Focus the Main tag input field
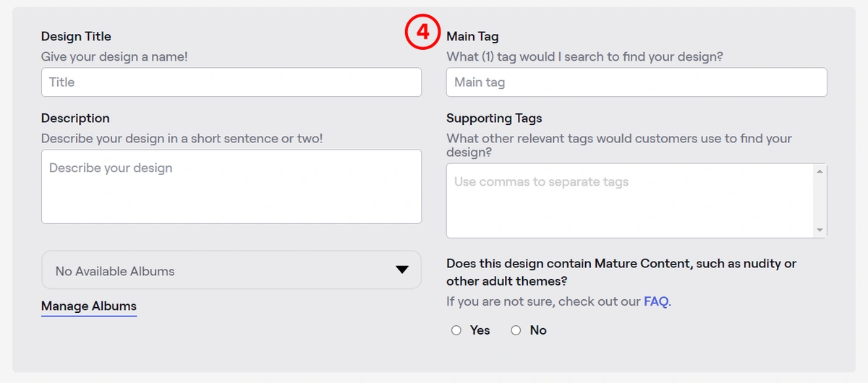868x383 pixels. click(x=637, y=82)
